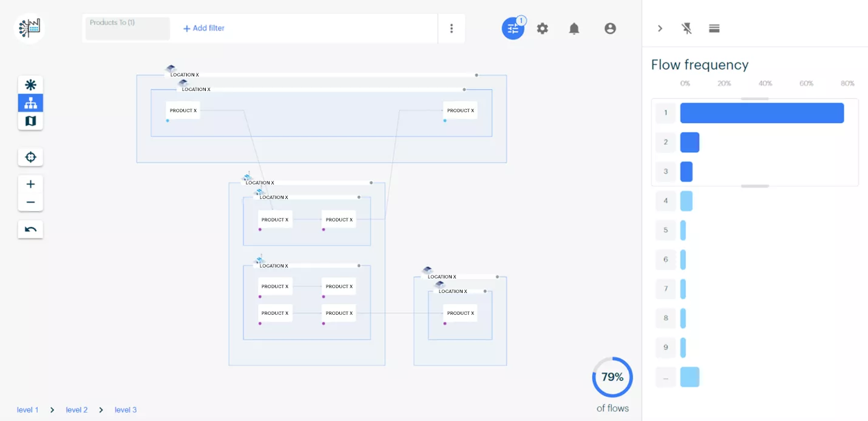Switch to the map view icon
Viewport: 868px width, 421px height.
point(30,121)
